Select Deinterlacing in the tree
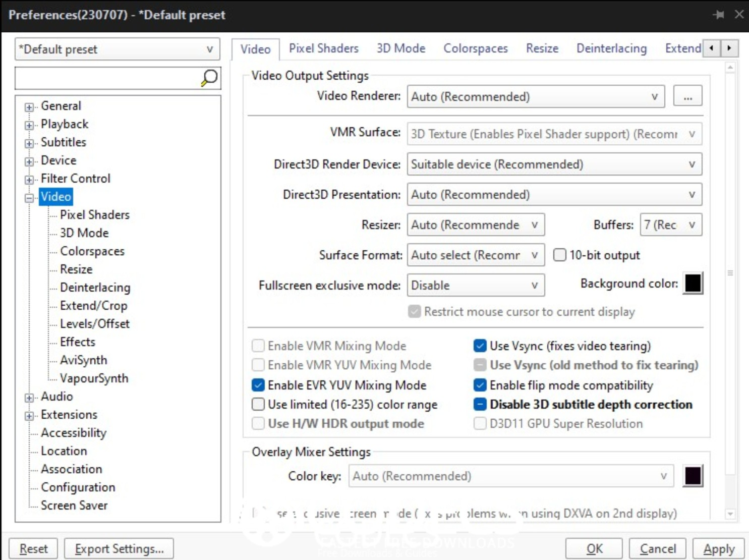The image size is (749, 560). [x=95, y=287]
